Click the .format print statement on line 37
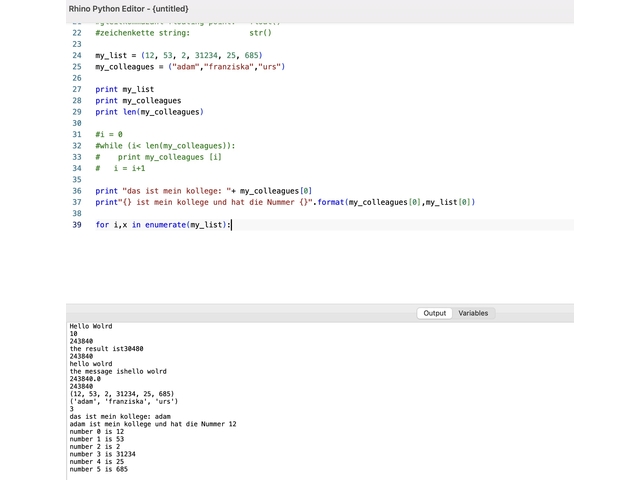The height and width of the screenshot is (480, 640). (x=285, y=202)
